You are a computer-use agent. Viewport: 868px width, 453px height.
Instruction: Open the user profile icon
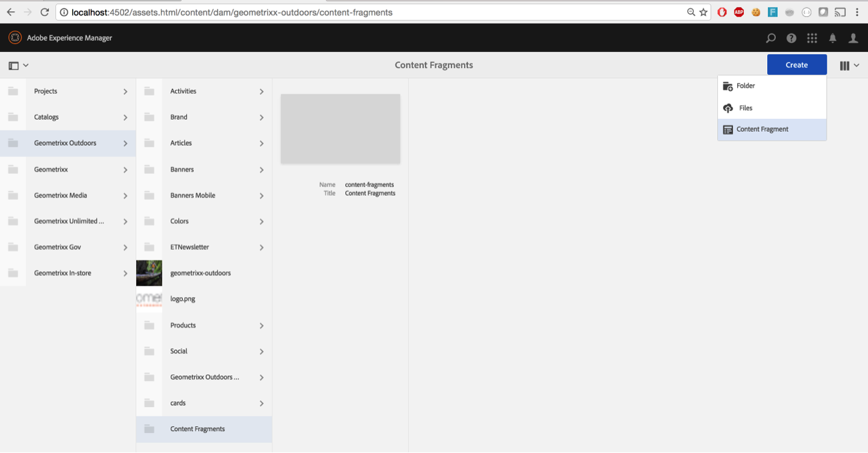coord(853,39)
